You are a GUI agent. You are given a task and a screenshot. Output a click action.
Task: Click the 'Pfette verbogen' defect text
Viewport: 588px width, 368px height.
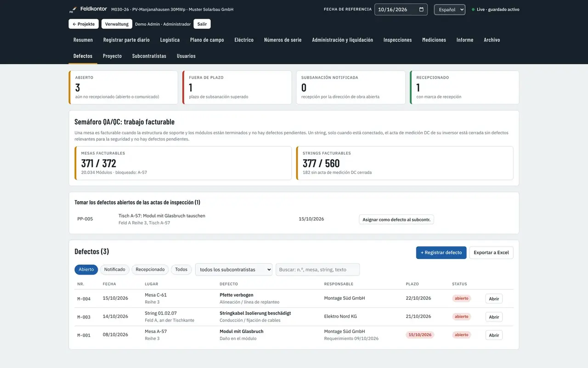point(237,295)
